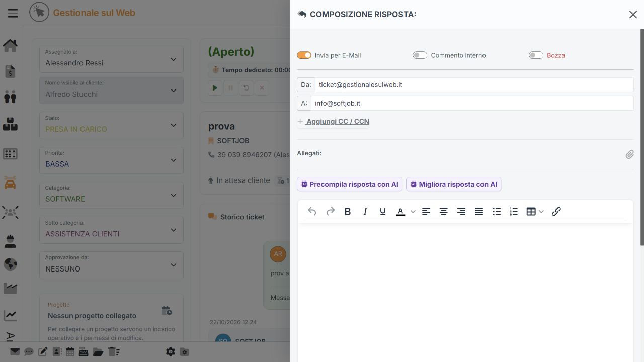Screen dimensions: 644x362
Task: Open the hamburger menu
Action: (13, 13)
